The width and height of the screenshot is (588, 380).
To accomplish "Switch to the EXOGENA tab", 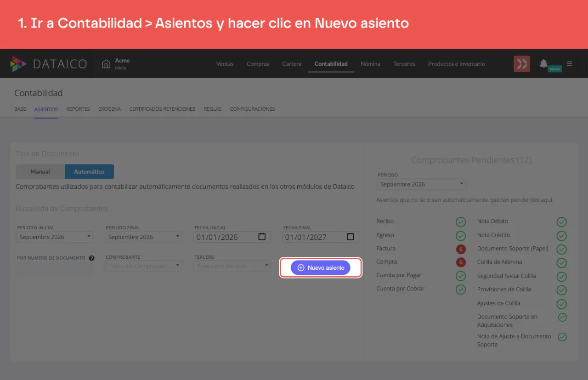I will (109, 109).
